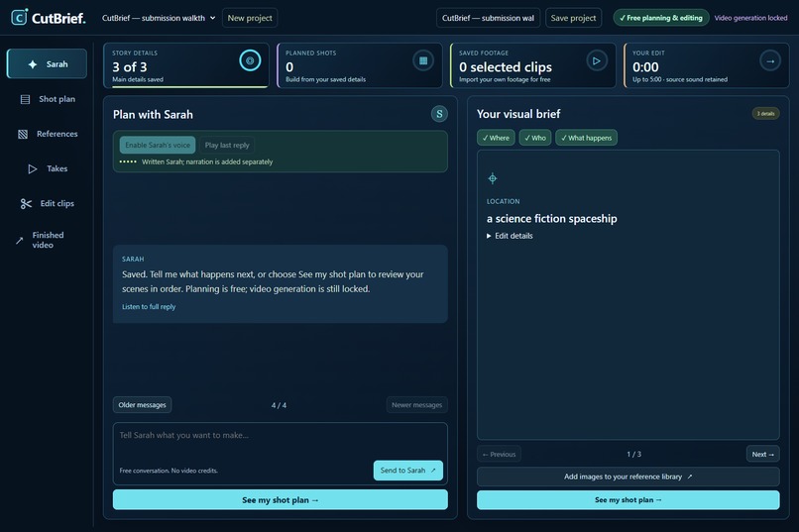Click the Story Details target circle icon
This screenshot has height=532, width=799.
[x=250, y=60]
